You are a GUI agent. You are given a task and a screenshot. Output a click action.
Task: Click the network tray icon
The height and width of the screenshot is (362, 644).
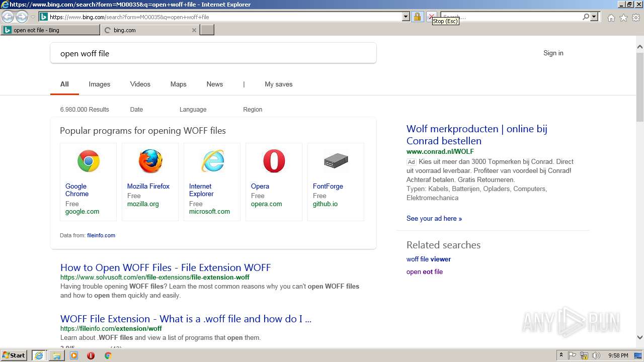coord(584,355)
